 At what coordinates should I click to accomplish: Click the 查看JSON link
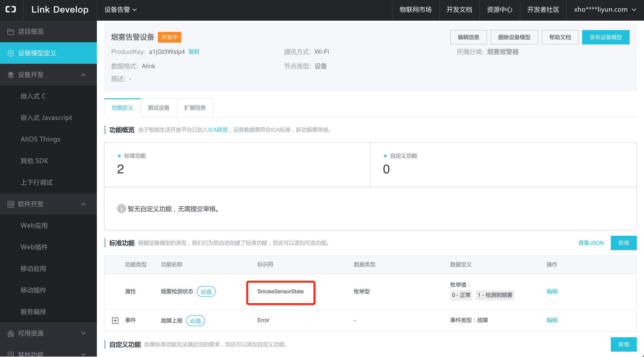click(591, 243)
